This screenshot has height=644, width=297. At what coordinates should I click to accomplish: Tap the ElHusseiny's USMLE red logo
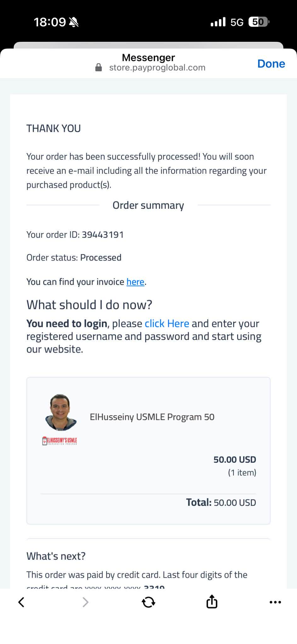(x=60, y=441)
